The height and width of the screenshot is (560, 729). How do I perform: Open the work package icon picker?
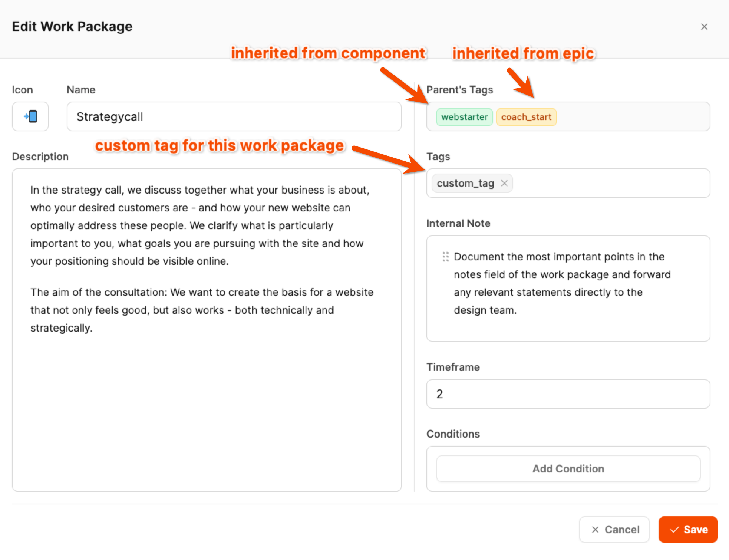30,116
